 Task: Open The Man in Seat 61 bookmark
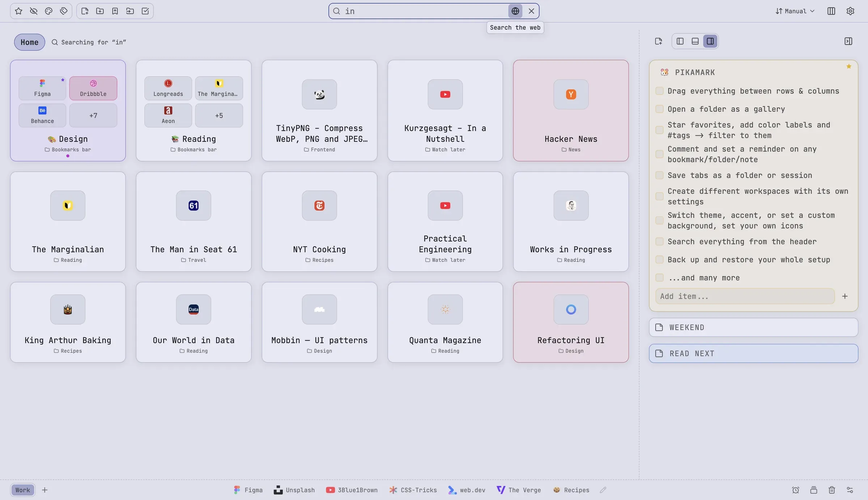pos(193,221)
